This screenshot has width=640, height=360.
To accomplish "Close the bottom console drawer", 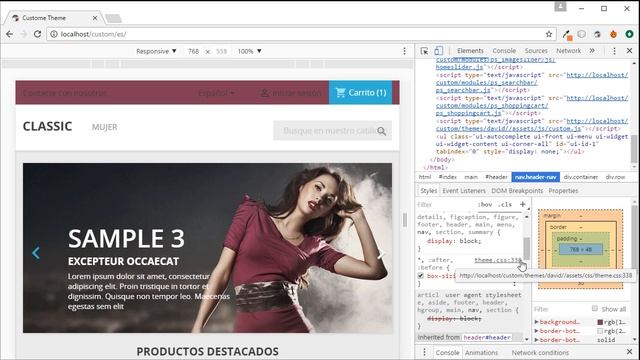I will tap(629, 352).
